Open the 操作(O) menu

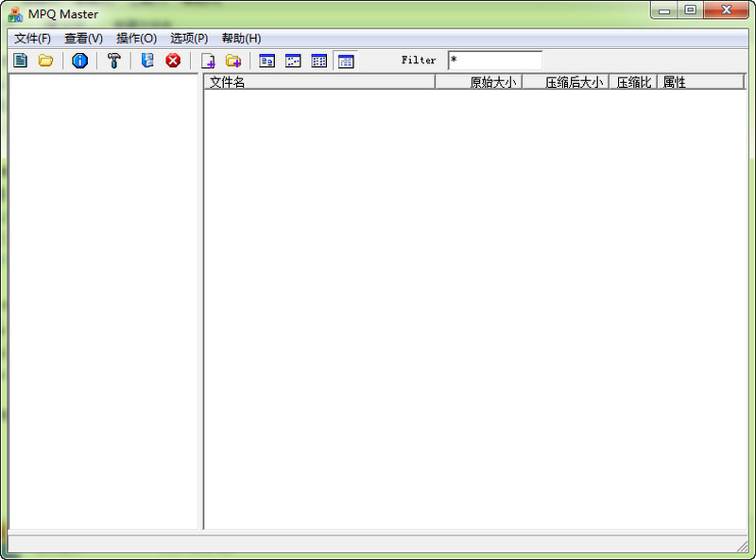click(x=136, y=38)
